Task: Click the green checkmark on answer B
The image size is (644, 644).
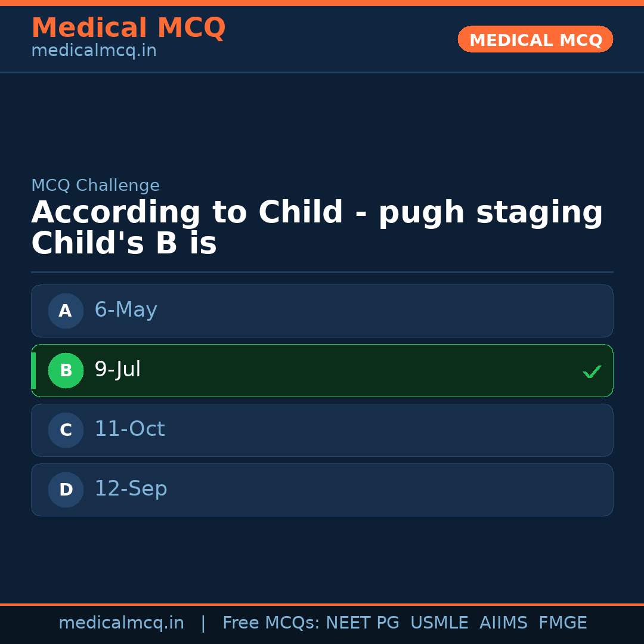Action: click(592, 371)
